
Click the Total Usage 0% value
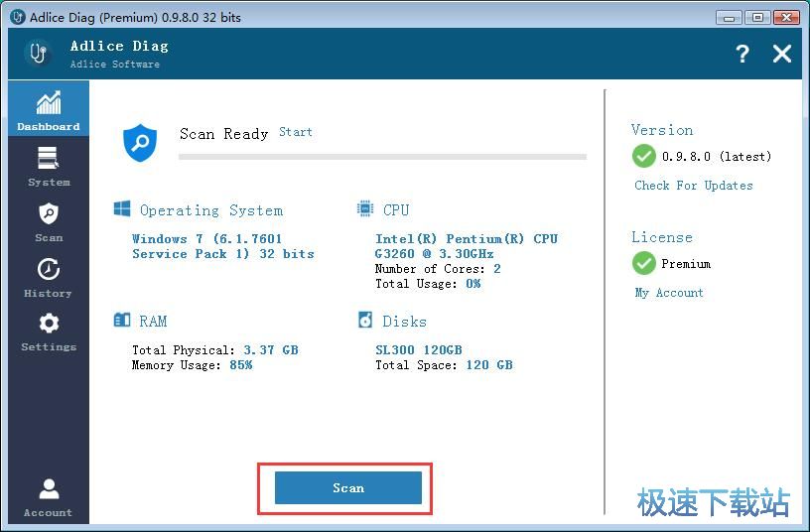click(x=473, y=284)
